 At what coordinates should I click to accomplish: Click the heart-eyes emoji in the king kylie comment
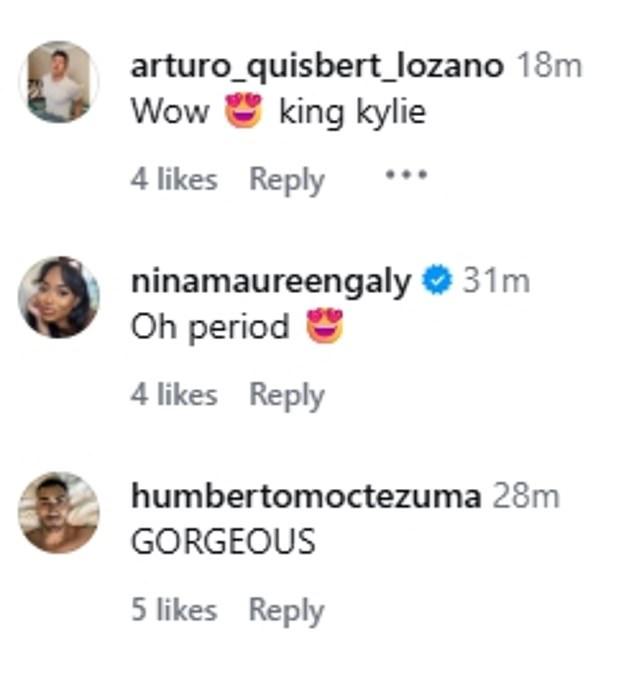[x=244, y=111]
